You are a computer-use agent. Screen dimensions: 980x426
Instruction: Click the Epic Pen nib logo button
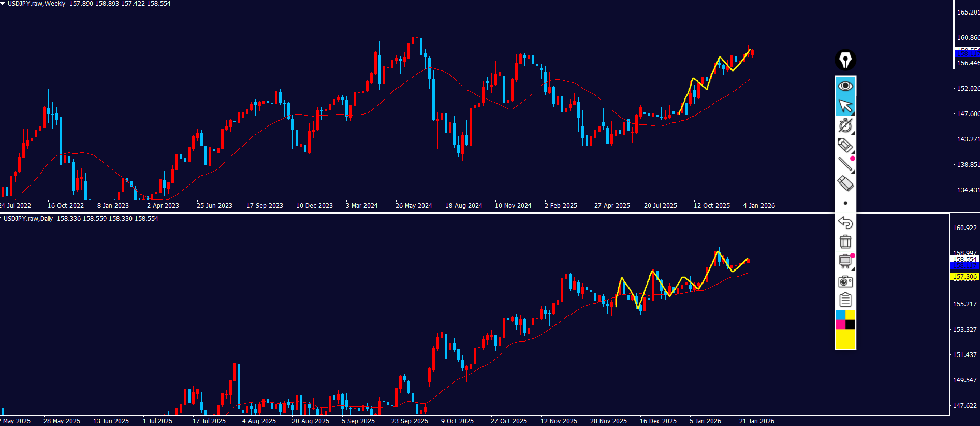click(x=845, y=60)
